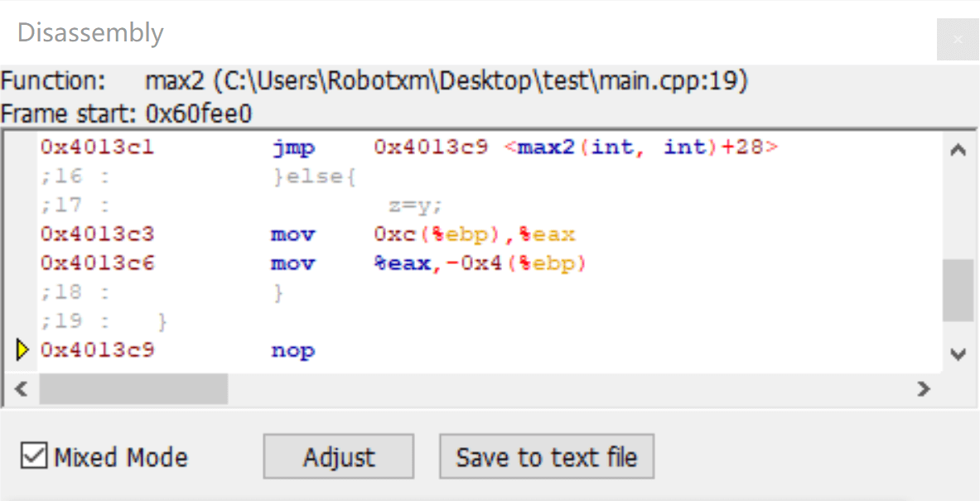The height and width of the screenshot is (501, 980).
Task: Close the Disassembly panel
Action: pyautogui.click(x=958, y=39)
